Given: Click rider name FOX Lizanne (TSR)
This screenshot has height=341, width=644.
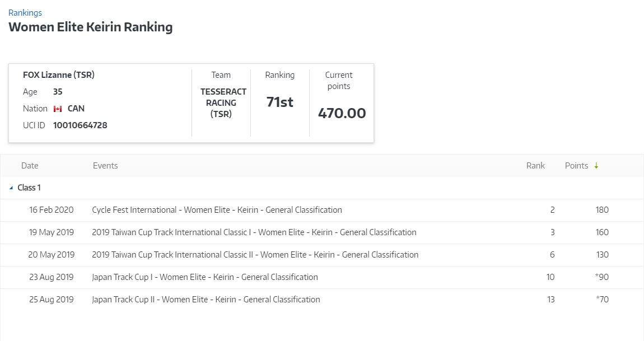Looking at the screenshot, I should (59, 75).
